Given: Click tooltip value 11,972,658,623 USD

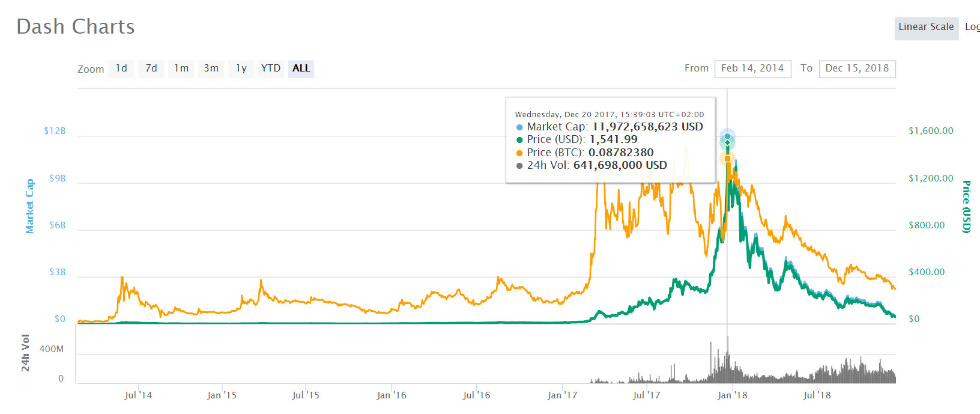Looking at the screenshot, I should coord(647,127).
